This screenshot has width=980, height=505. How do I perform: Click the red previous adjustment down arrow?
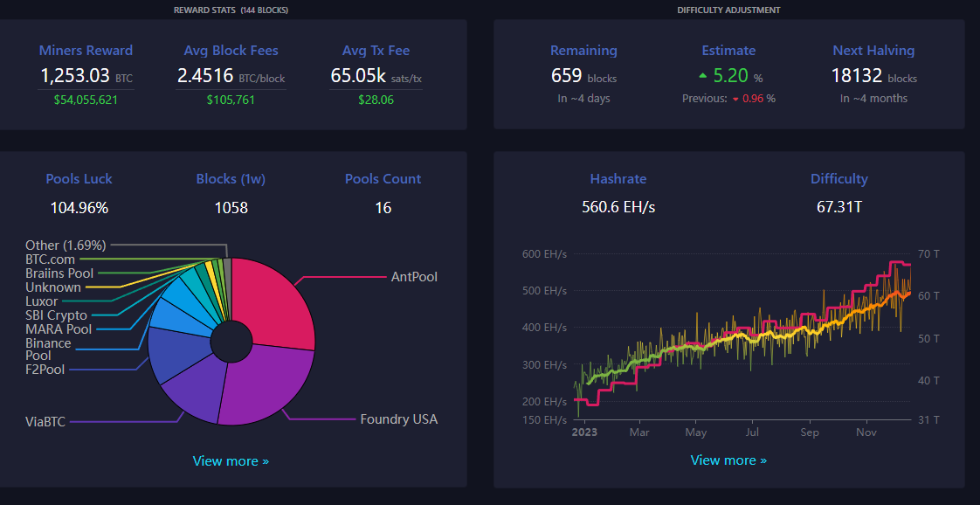tap(735, 99)
